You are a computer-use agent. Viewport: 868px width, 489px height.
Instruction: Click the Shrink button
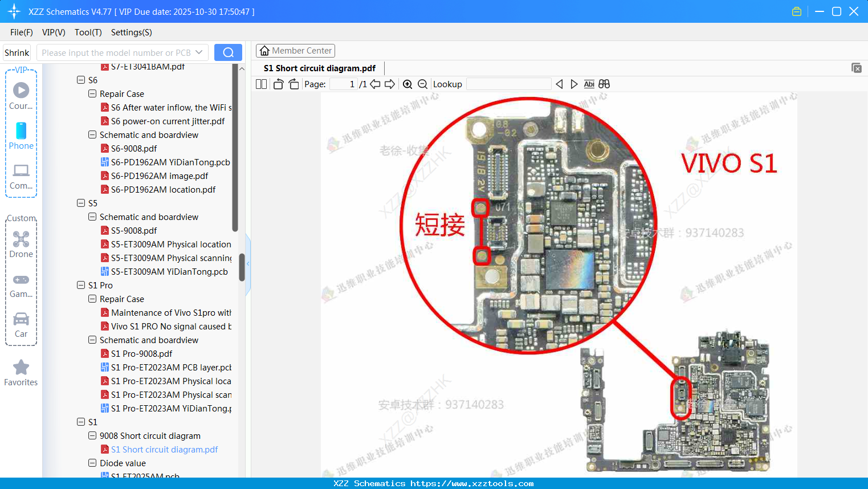(17, 52)
